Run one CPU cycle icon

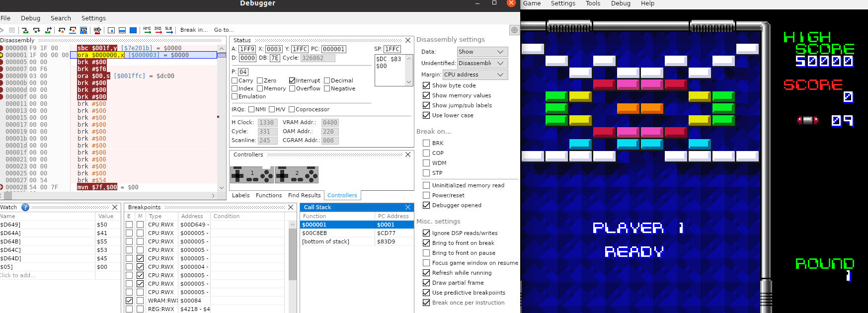click(97, 30)
